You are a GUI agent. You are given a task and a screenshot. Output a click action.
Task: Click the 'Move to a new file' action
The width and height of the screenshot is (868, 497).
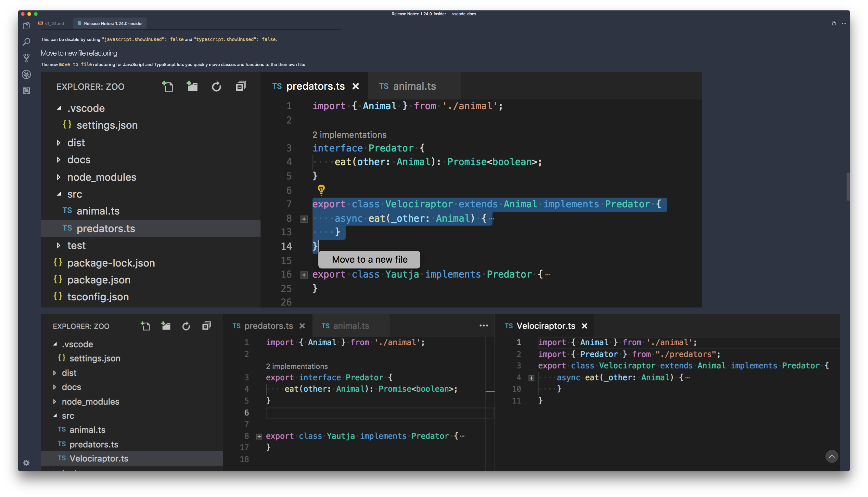pyautogui.click(x=369, y=259)
